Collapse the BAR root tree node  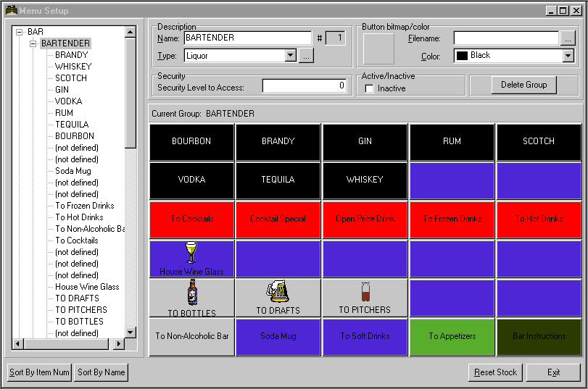20,32
